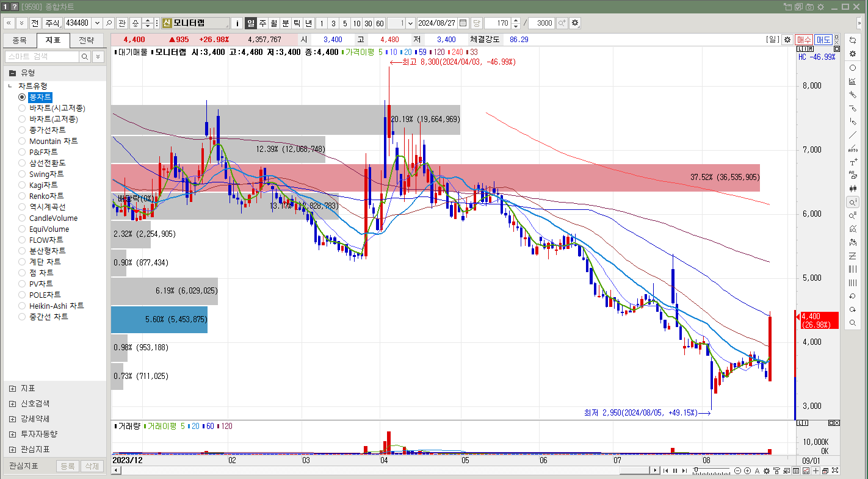Viewport: 868px width, 479px height.
Task: Expand the 신호검색 tree section
Action: tap(12, 403)
